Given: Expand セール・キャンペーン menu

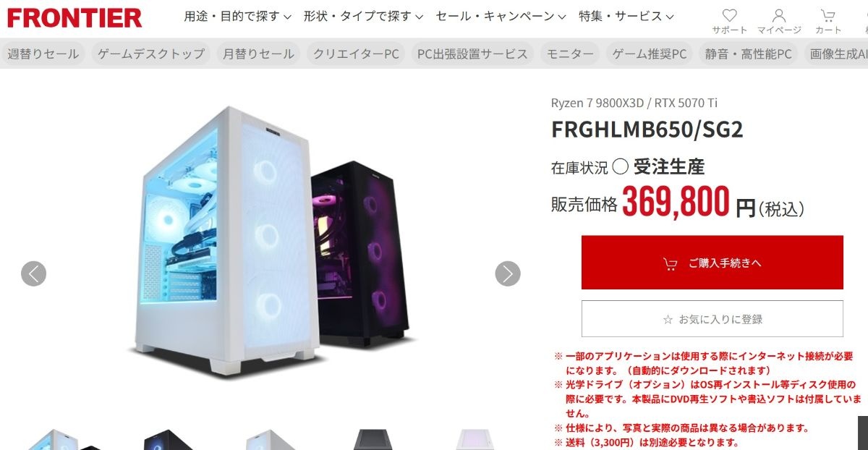Looking at the screenshot, I should (x=501, y=16).
